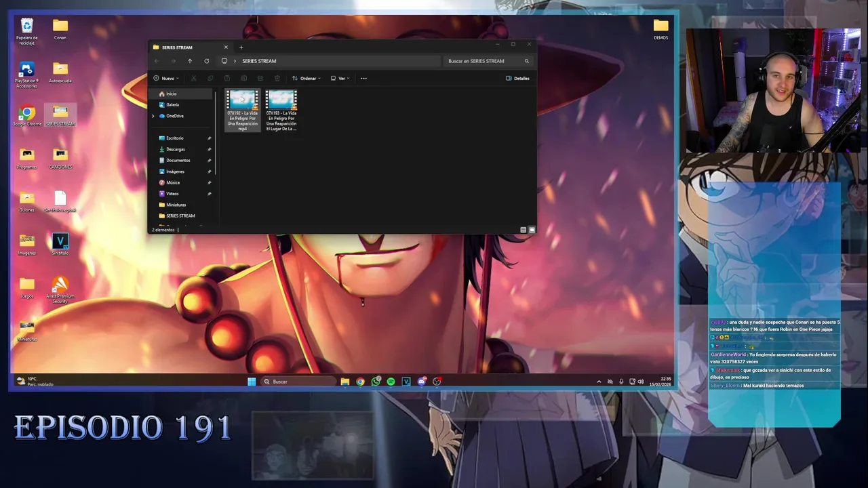
Task: Select the Autoescuela desktop folder
Action: [x=60, y=73]
